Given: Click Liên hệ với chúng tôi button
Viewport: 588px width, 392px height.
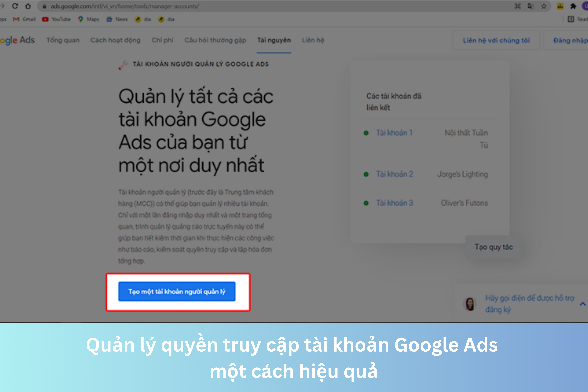Looking at the screenshot, I should (496, 40).
